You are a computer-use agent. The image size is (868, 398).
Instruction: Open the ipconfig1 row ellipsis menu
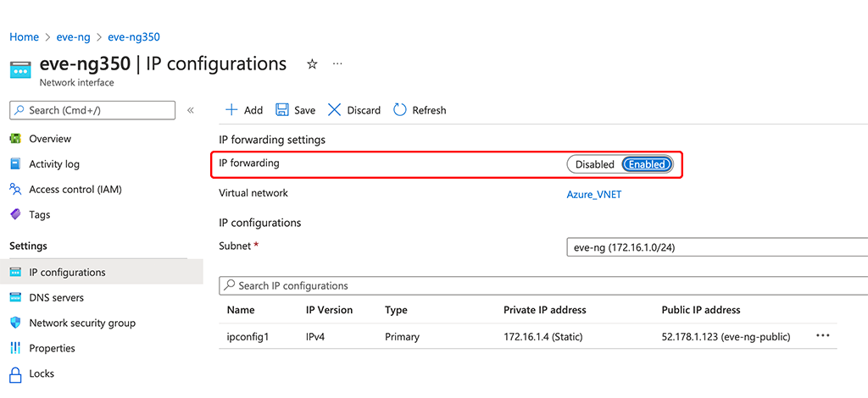[822, 335]
